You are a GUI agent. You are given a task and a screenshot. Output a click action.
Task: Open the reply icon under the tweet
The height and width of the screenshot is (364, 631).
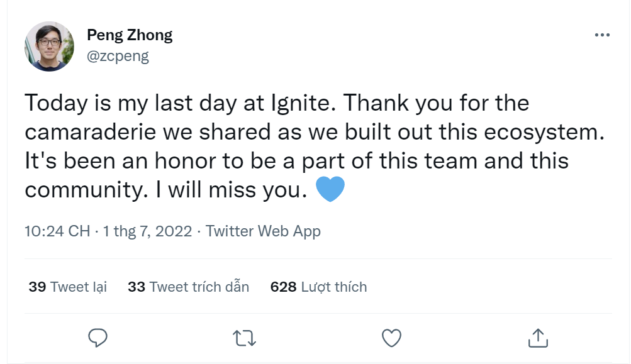pyautogui.click(x=98, y=338)
